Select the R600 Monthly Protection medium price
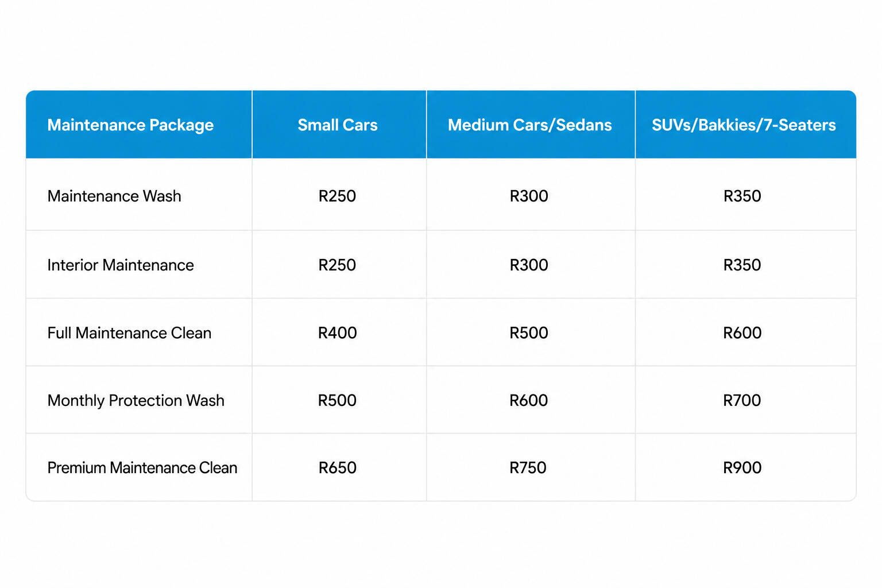 (x=529, y=401)
